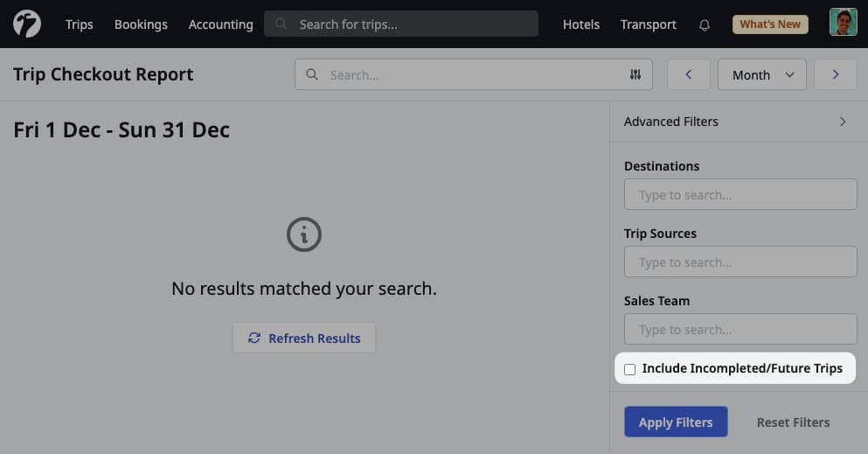
Task: Focus the Sales Team search field
Action: (x=740, y=330)
